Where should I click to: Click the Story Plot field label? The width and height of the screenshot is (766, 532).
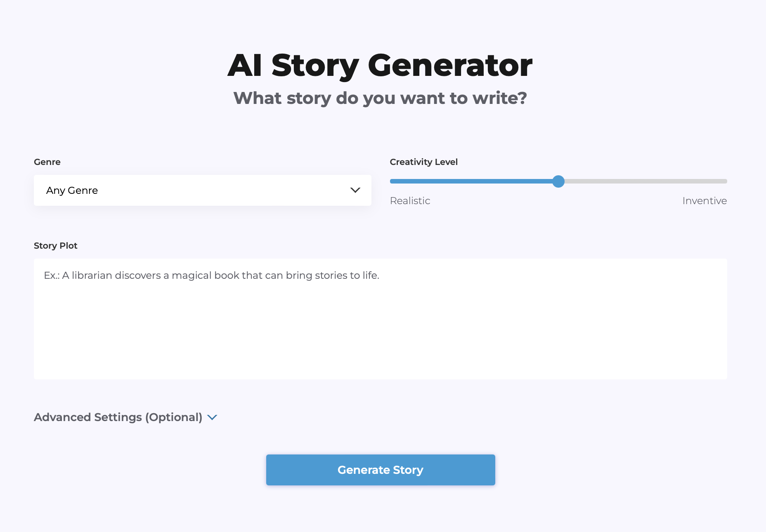tap(55, 246)
